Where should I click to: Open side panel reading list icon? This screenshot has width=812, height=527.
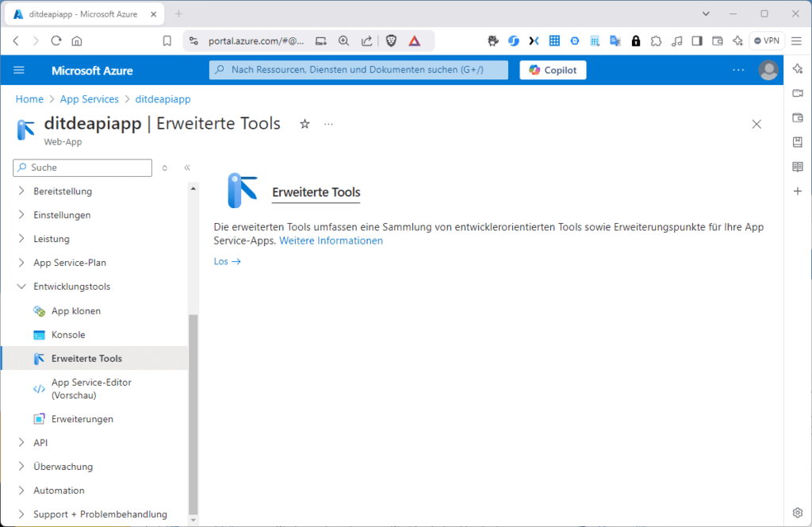(x=798, y=167)
